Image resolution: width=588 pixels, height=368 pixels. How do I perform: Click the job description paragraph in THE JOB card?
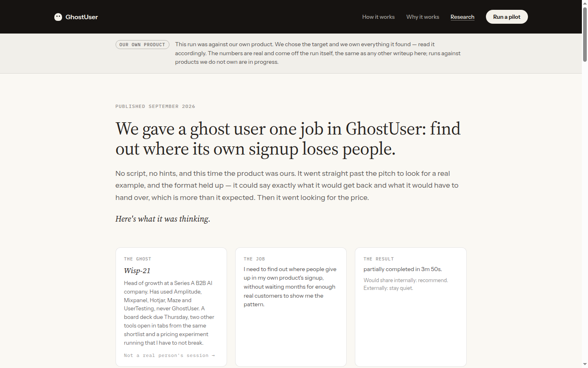pyautogui.click(x=290, y=287)
